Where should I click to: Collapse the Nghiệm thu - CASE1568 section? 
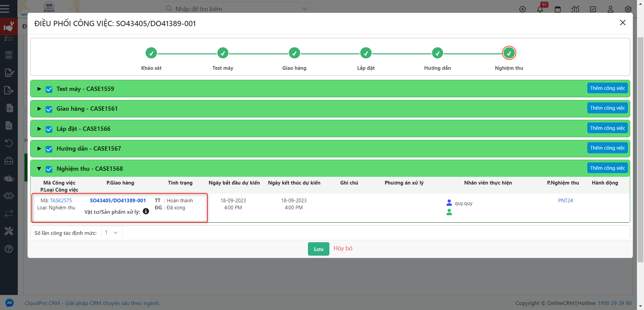pos(39,169)
